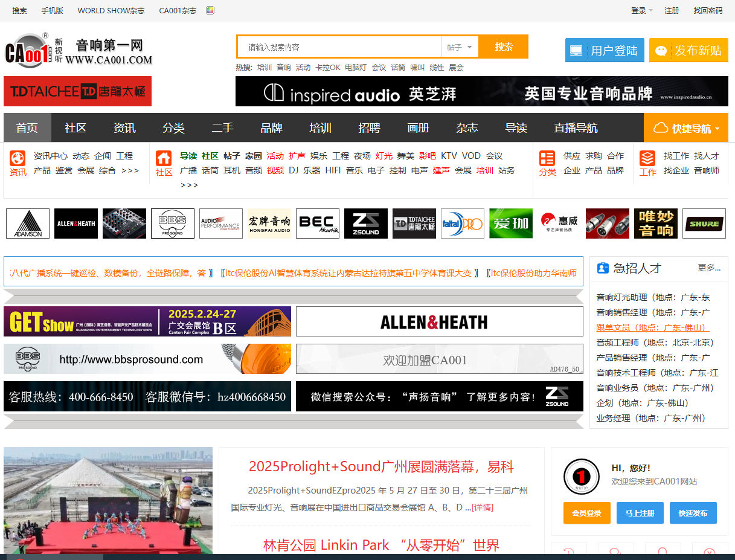Viewport: 735px width, 560px height.
Task: Open the BEC Akustik brand logo
Action: 318,224
